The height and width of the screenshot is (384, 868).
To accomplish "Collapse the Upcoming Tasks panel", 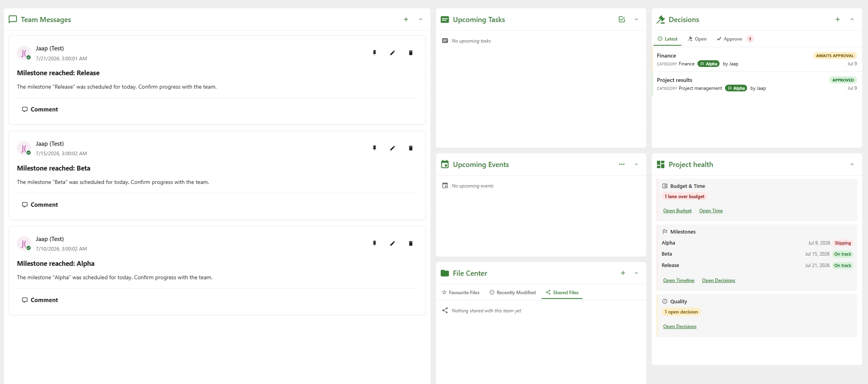I will 636,19.
